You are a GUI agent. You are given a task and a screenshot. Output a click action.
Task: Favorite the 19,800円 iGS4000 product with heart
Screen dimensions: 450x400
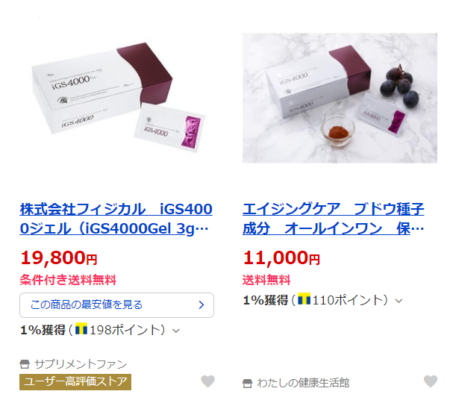[x=208, y=381]
